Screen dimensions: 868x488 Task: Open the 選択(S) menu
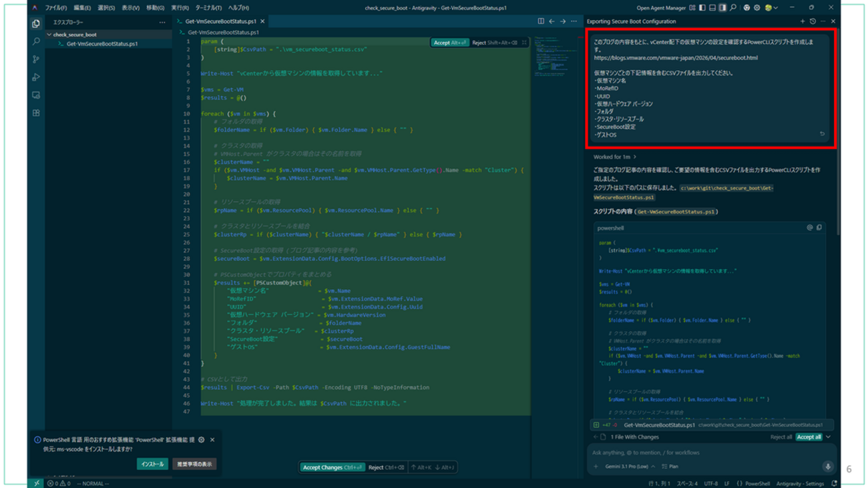coord(106,8)
